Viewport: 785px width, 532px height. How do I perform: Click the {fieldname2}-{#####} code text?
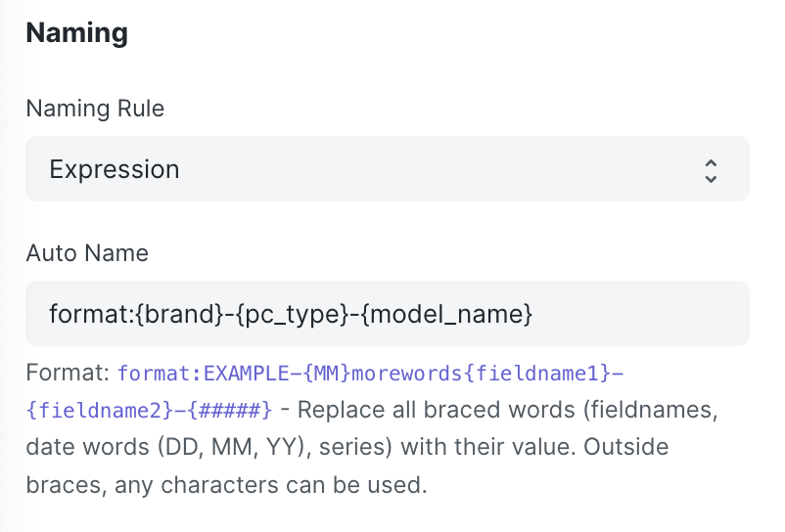point(149,411)
